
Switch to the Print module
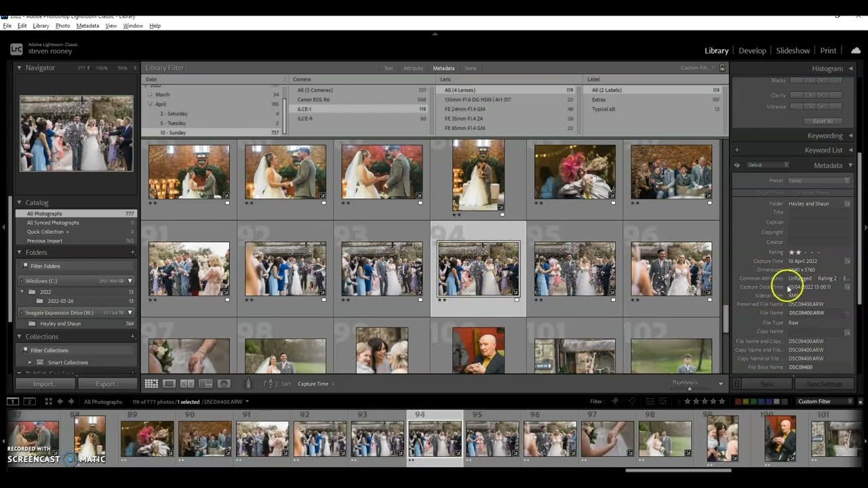click(828, 51)
